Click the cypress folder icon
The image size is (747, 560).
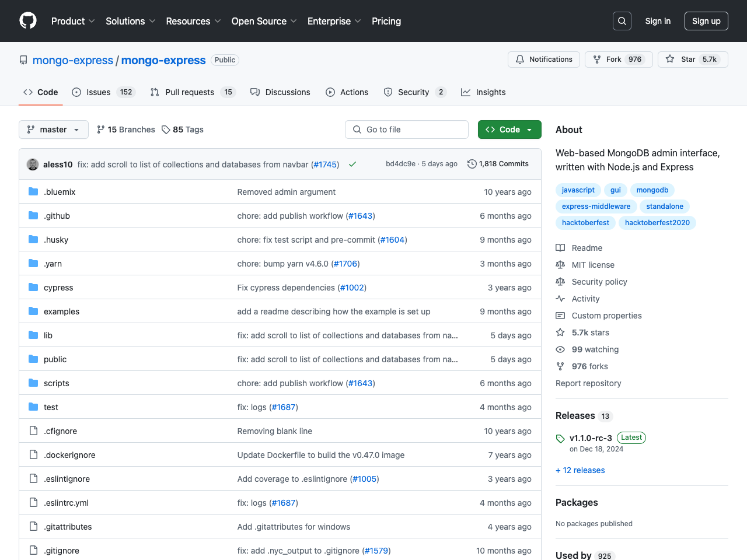tap(33, 287)
